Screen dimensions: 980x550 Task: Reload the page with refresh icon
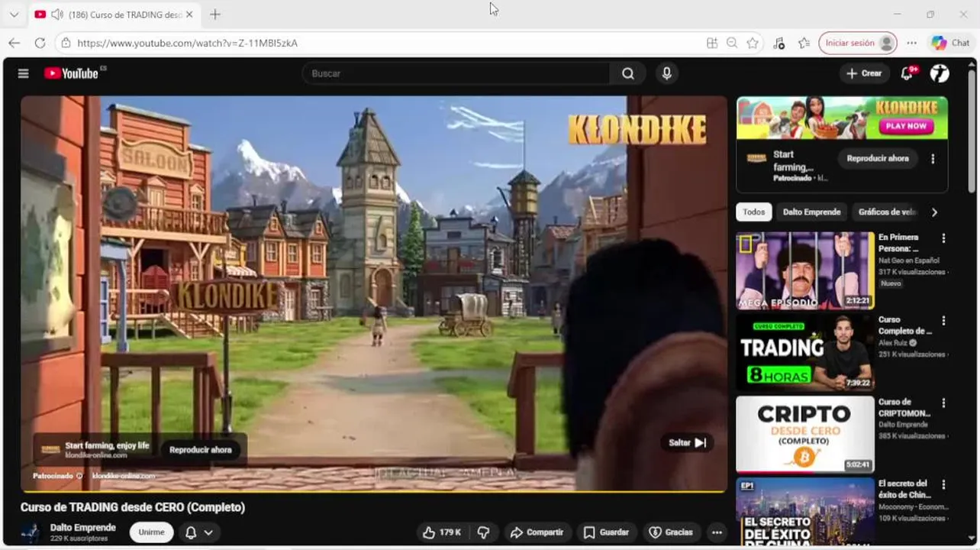tap(40, 43)
